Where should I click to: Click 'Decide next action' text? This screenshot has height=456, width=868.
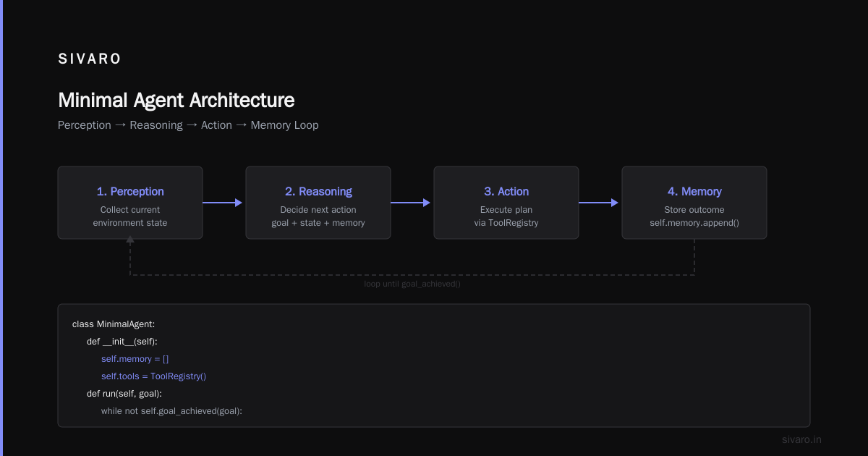pos(318,210)
